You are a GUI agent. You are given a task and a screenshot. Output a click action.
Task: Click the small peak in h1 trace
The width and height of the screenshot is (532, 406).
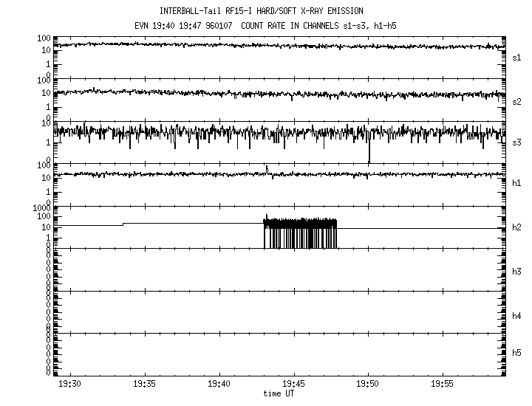(266, 169)
